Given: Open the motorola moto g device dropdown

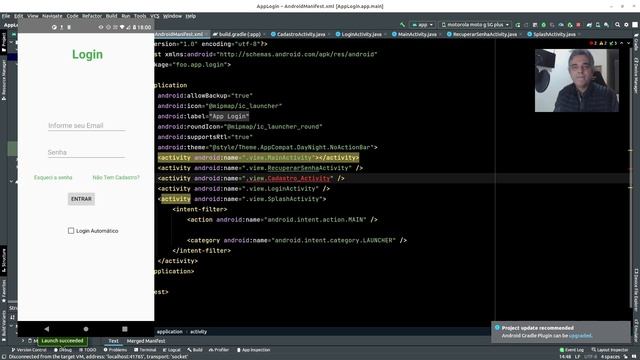Looking at the screenshot, I should tap(476, 25).
